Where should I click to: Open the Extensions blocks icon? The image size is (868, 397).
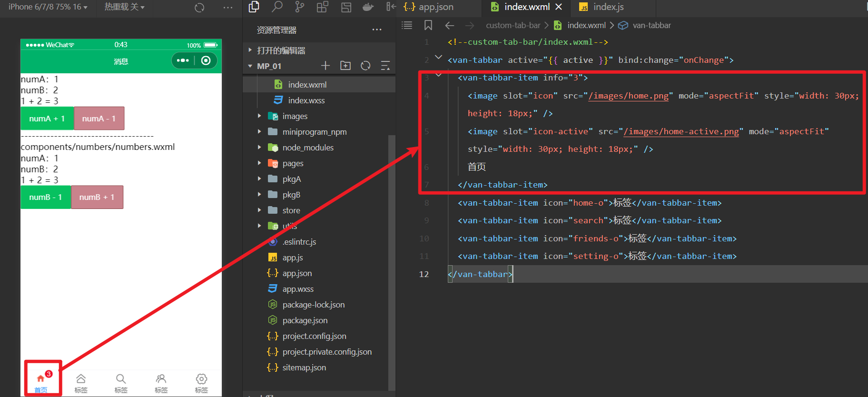pyautogui.click(x=323, y=7)
